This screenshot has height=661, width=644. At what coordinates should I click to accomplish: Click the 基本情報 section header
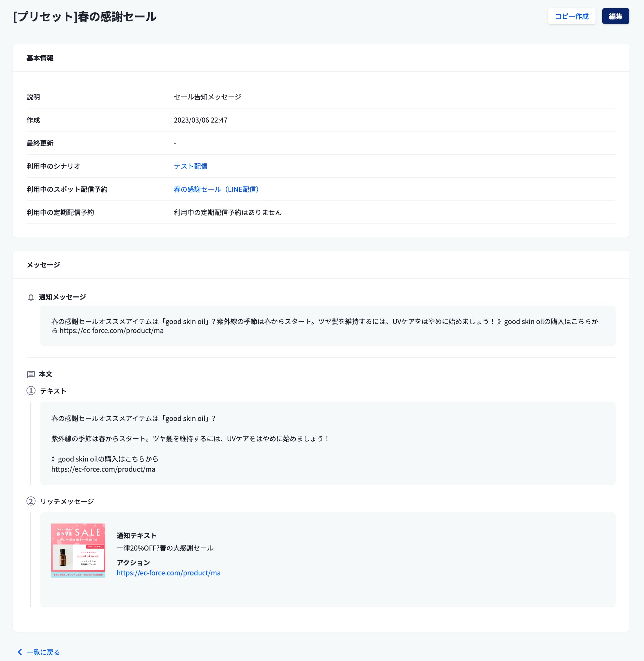tap(40, 58)
